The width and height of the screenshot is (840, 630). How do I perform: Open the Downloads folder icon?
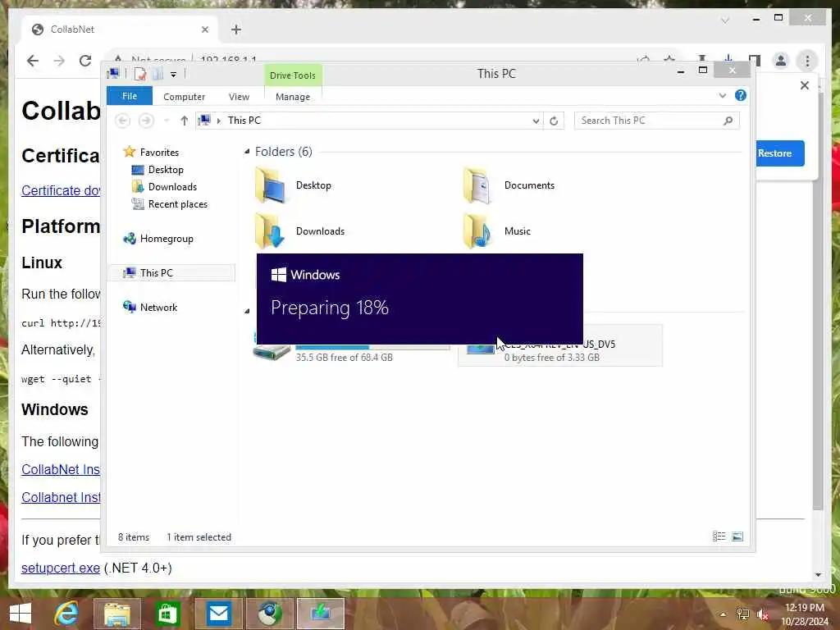[x=271, y=231]
